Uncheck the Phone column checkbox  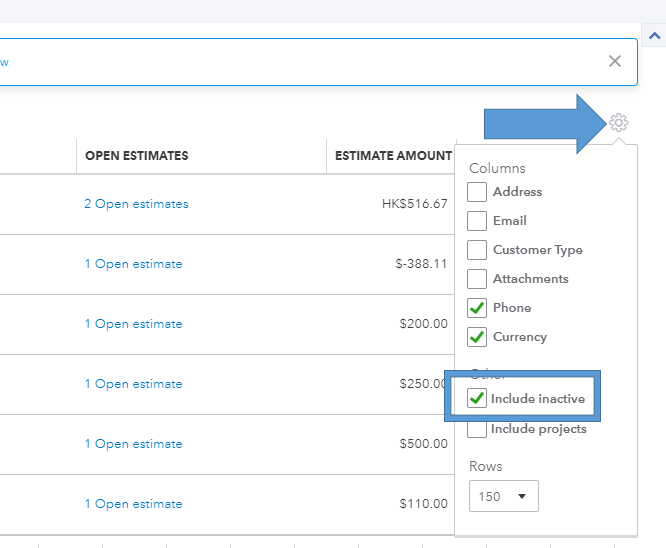pyautogui.click(x=477, y=308)
